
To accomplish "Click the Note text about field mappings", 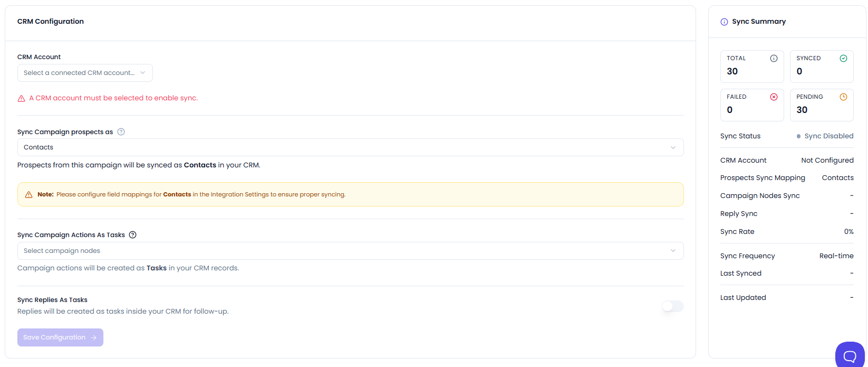I will (191, 195).
